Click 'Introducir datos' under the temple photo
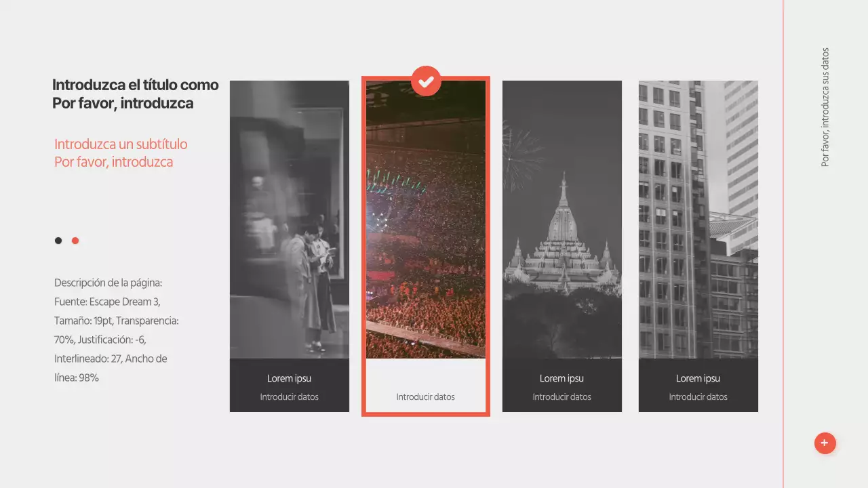Image resolution: width=868 pixels, height=488 pixels. 562,397
